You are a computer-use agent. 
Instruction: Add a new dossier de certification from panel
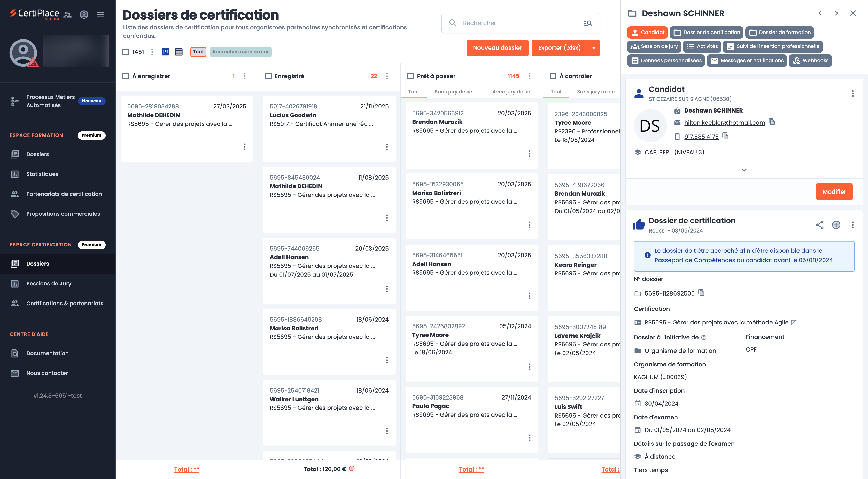pyautogui.click(x=836, y=225)
